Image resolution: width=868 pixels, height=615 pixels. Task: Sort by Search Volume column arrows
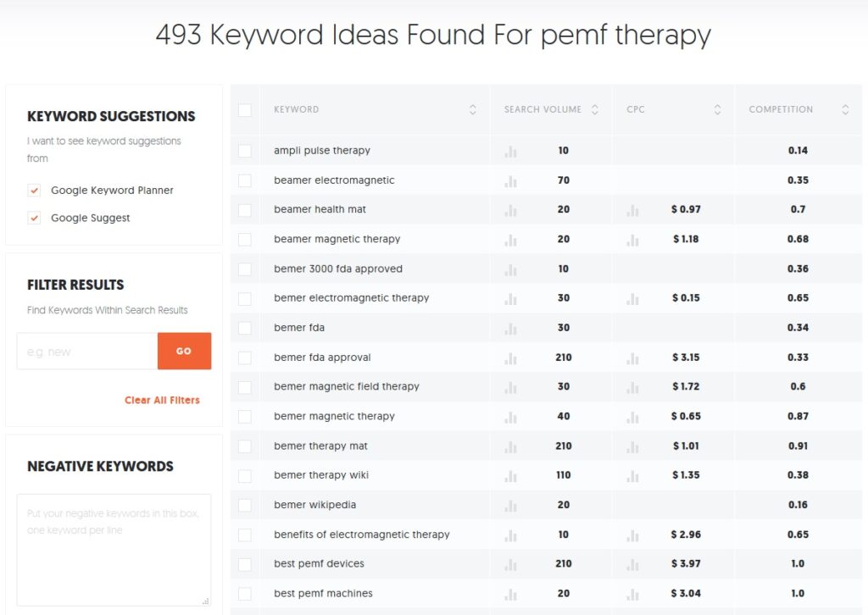[x=595, y=109]
